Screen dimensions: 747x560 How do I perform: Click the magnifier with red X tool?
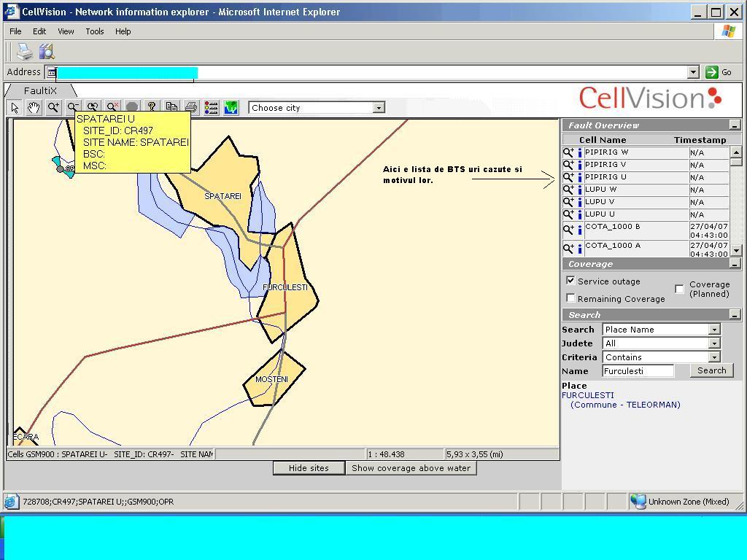click(x=113, y=106)
